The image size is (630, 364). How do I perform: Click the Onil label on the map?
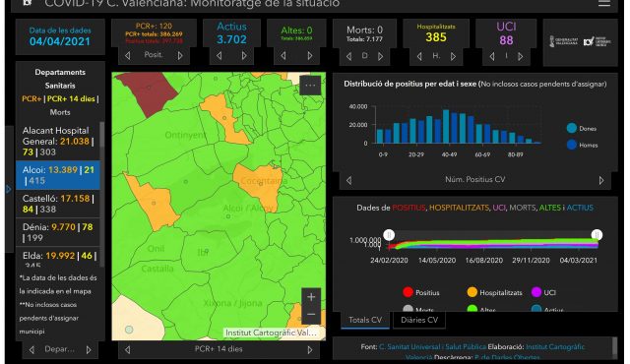(x=156, y=249)
